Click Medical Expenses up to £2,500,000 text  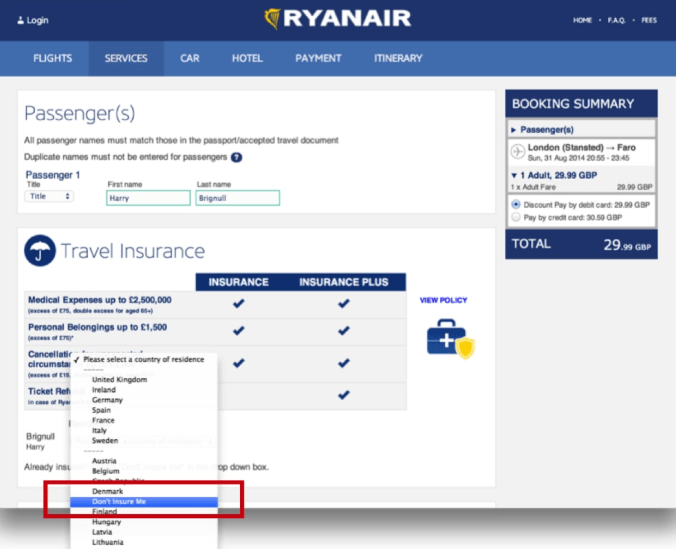tap(100, 300)
